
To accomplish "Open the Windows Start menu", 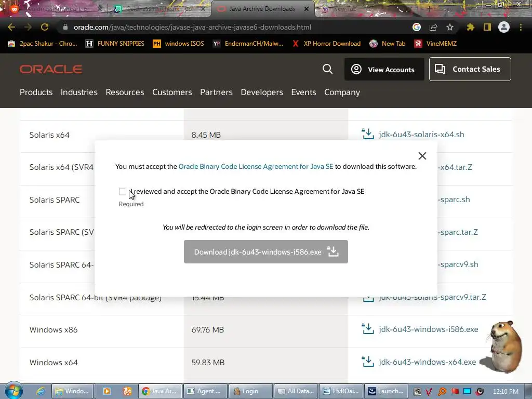I will click(x=14, y=391).
